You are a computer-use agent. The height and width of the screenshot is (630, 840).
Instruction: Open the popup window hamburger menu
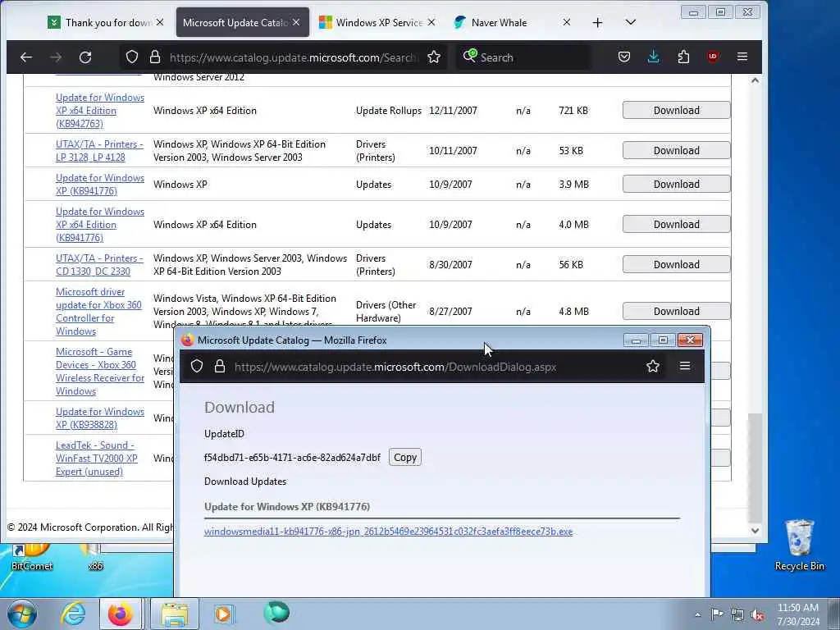click(x=685, y=367)
